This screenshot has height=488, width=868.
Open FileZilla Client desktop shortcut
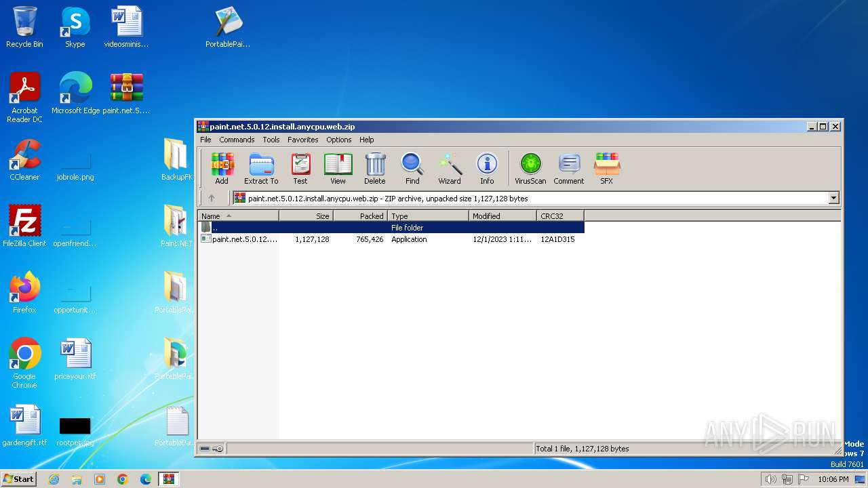tap(24, 226)
